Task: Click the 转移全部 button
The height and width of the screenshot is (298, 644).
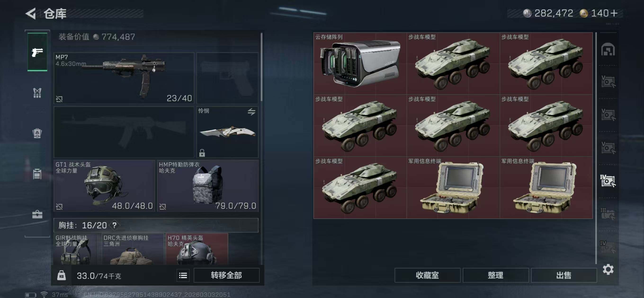Action: pos(227,275)
